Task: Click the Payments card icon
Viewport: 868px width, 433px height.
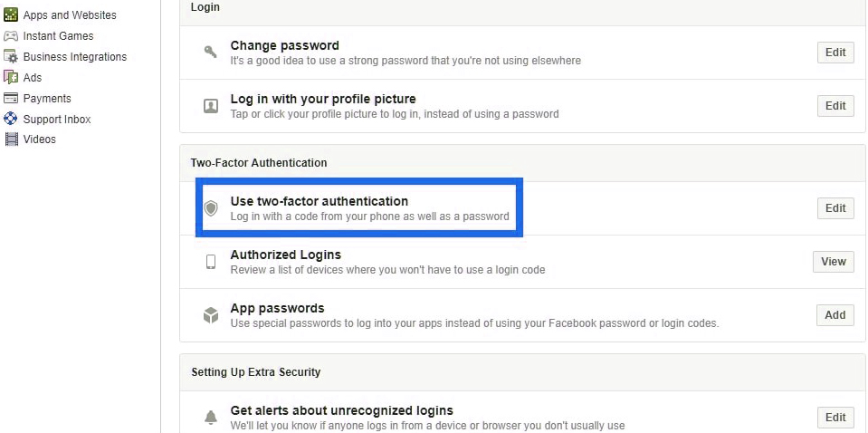Action: click(11, 99)
